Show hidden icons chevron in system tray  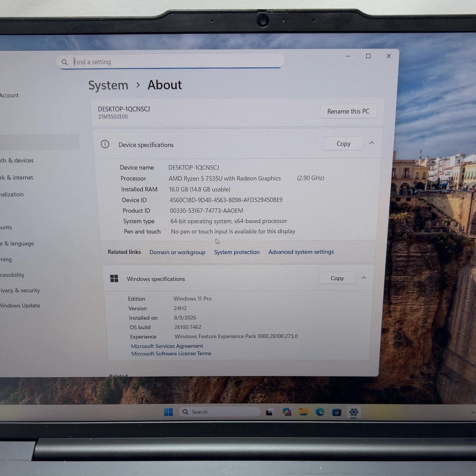click(x=473, y=413)
